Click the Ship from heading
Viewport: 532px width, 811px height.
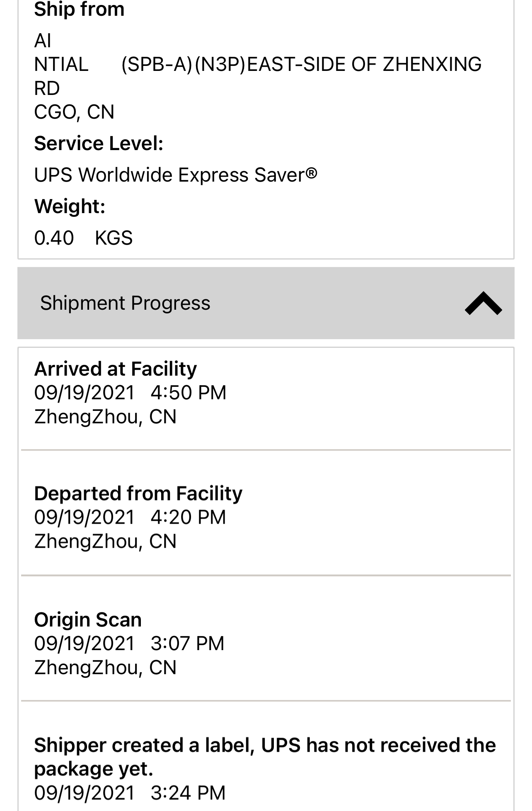(79, 9)
